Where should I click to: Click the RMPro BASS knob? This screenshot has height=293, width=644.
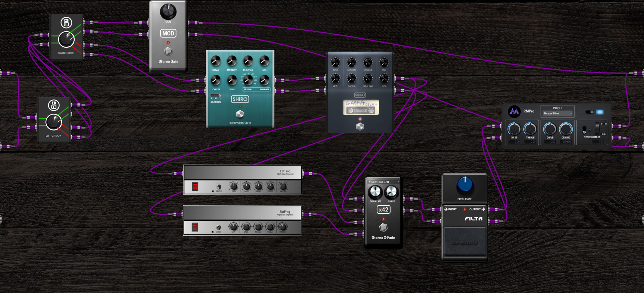coord(514,129)
